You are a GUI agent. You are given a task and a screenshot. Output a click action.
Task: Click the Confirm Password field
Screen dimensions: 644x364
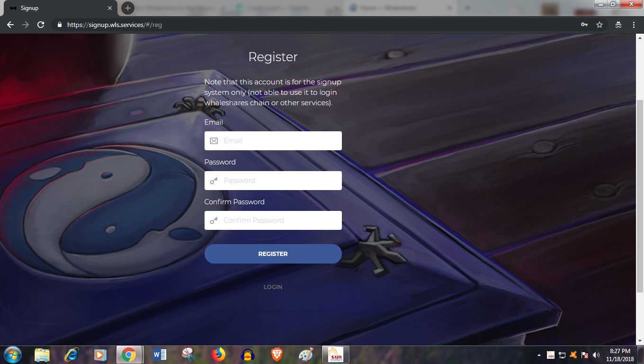point(273,220)
